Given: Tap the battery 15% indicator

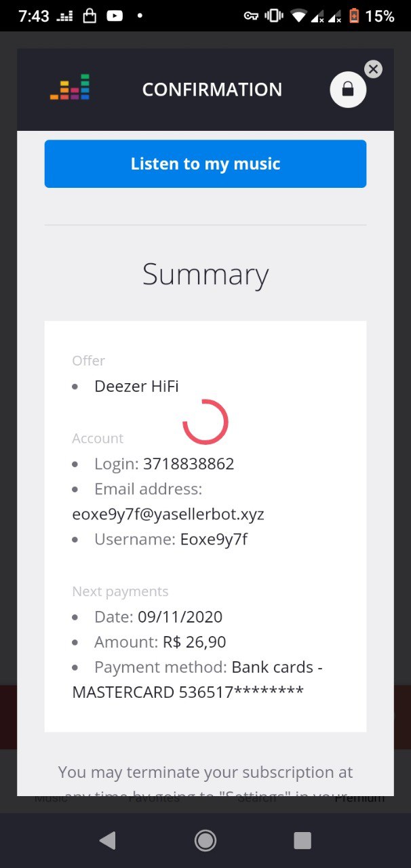Looking at the screenshot, I should click(372, 16).
